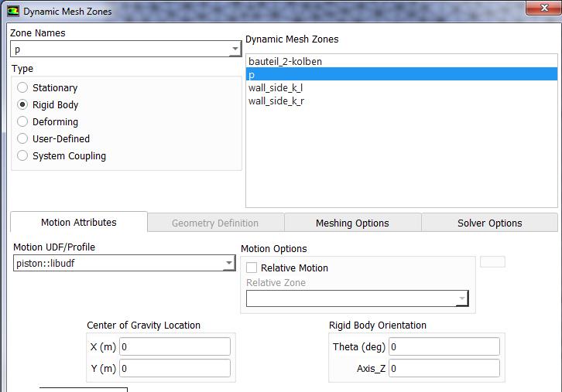
Task: Click the Center of Gravity Y (m) field
Action: 175,368
